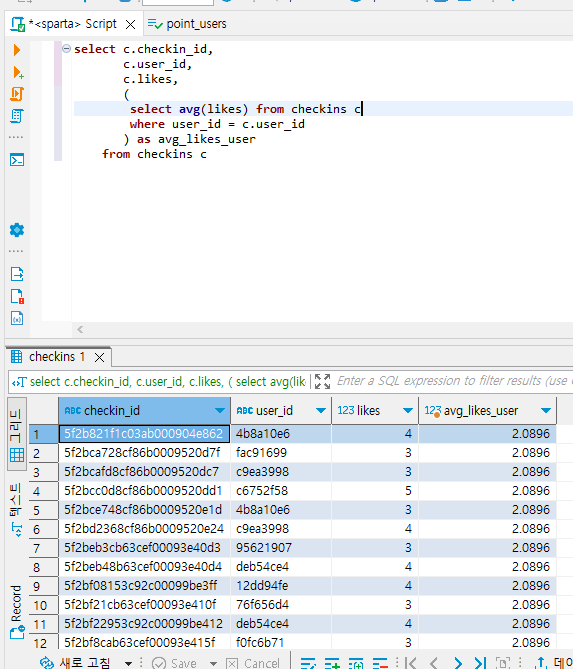Open the blue gear settings icon
The image size is (573, 669).
[x=17, y=230]
